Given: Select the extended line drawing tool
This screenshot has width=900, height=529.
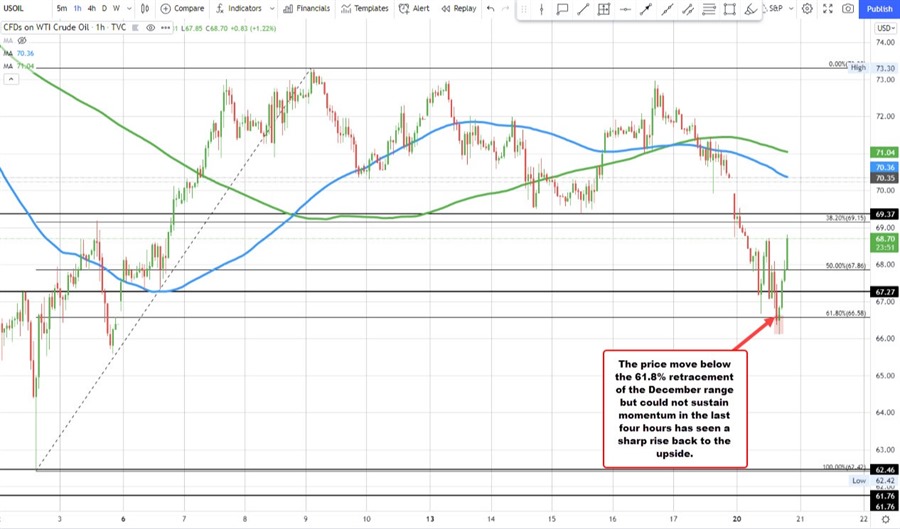Looking at the screenshot, I should pyautogui.click(x=667, y=9).
